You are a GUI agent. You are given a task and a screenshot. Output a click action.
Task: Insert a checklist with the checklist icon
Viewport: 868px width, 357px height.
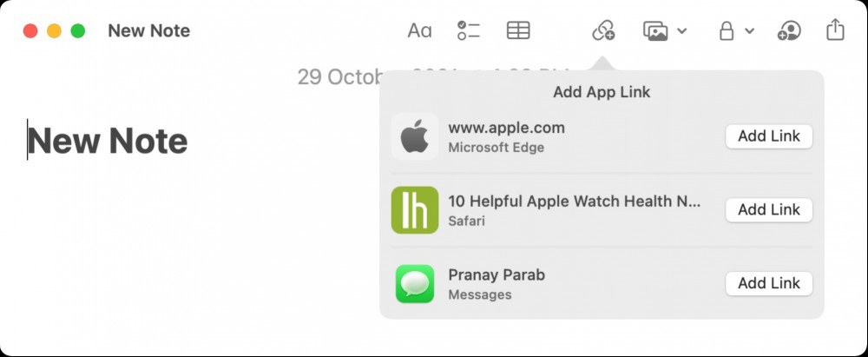click(469, 30)
